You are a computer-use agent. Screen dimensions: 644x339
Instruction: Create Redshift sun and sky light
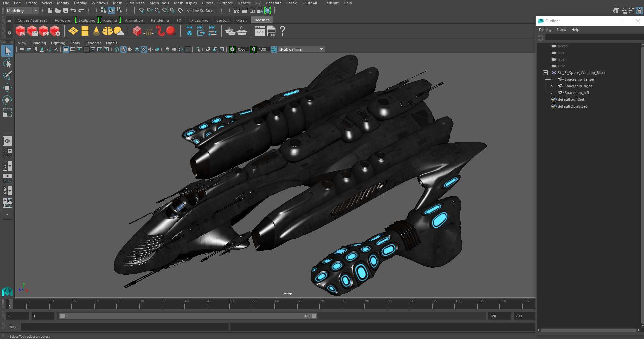(x=119, y=31)
